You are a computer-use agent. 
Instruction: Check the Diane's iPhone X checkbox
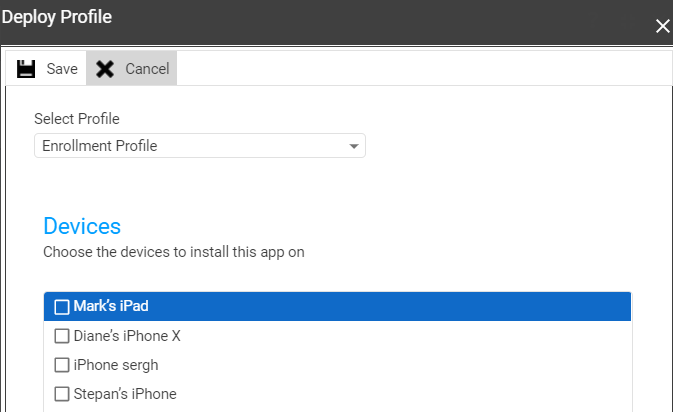tap(62, 336)
